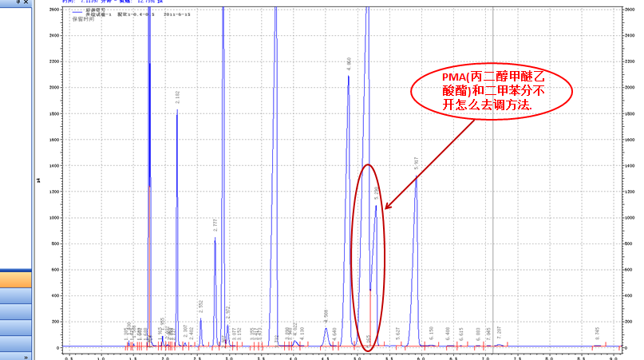Screen dimensions: 644x360
Task: Pin the left side panel with the pushpin icon
Action: click(x=18, y=2)
